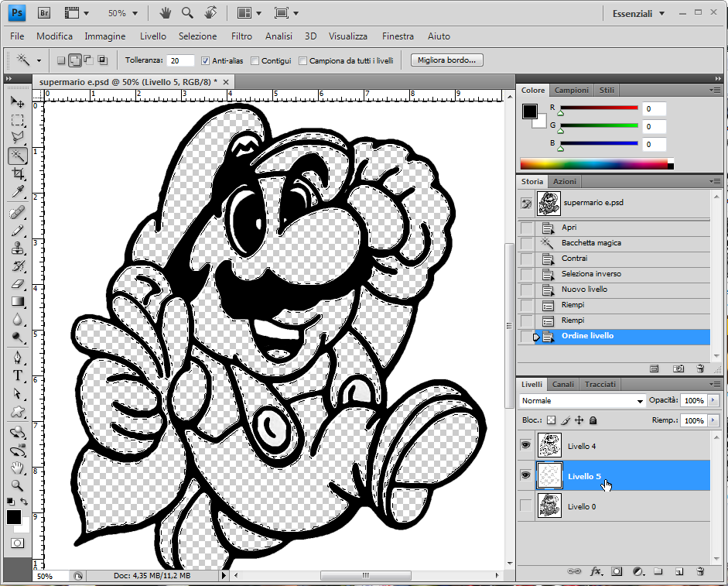The width and height of the screenshot is (728, 586).
Task: Select the Eraser tool
Action: [17, 284]
